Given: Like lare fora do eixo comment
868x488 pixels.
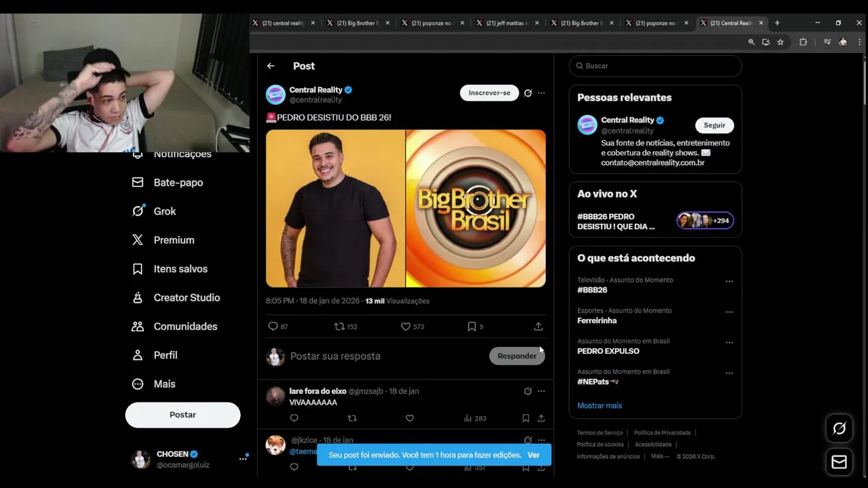Looking at the screenshot, I should [410, 418].
